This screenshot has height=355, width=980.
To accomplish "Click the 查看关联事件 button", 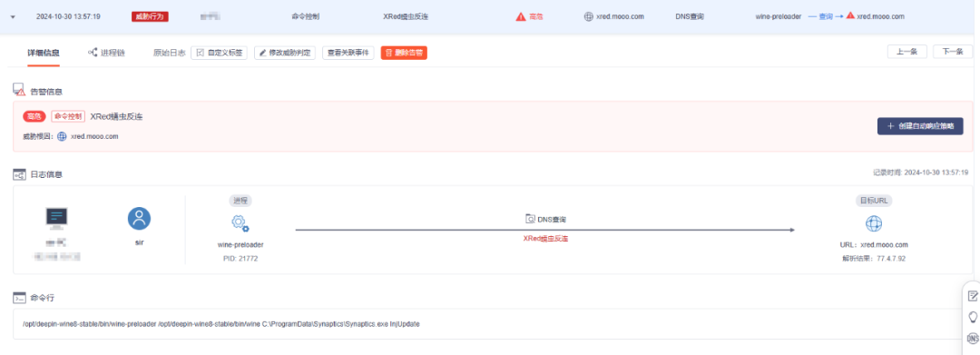I will pyautogui.click(x=348, y=54).
